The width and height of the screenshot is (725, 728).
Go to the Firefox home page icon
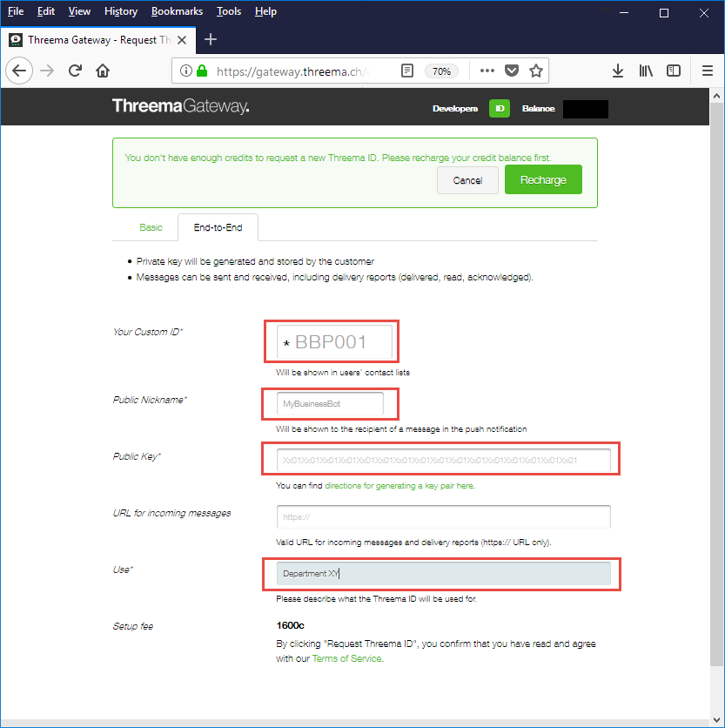tap(103, 71)
